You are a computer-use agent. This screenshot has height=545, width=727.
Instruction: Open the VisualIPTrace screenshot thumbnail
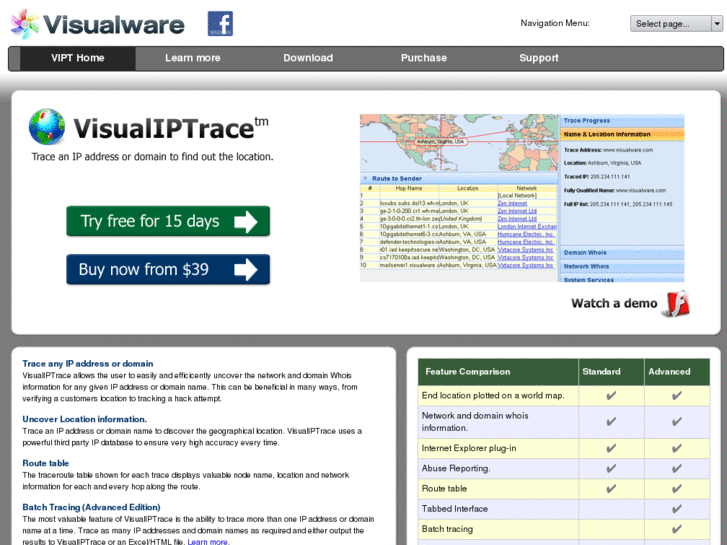[522, 198]
